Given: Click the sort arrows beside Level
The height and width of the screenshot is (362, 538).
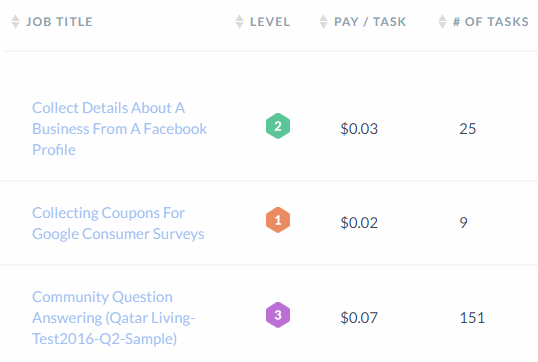Looking at the screenshot, I should [x=239, y=22].
